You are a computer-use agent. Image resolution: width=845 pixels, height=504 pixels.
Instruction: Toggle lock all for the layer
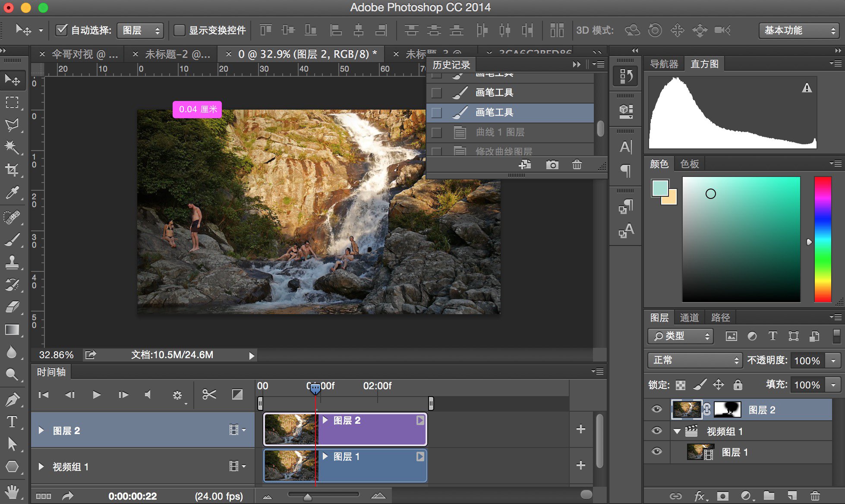(738, 384)
